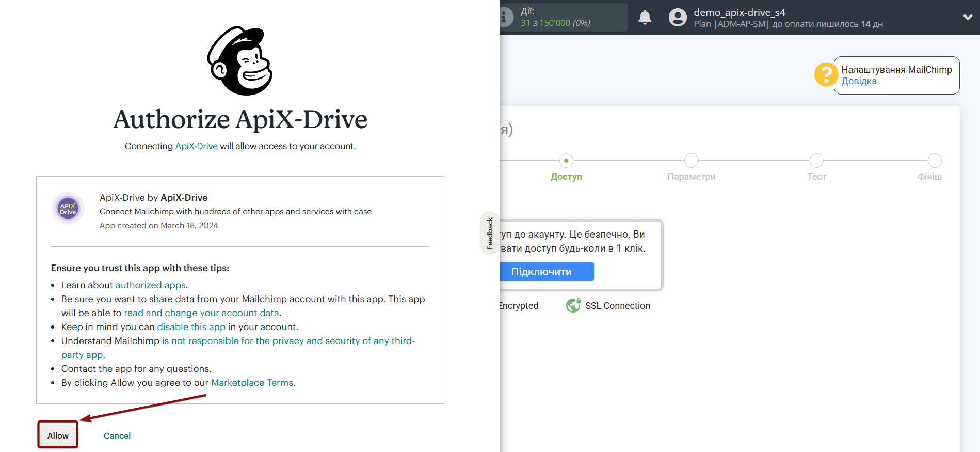Click the Доступ step label
This screenshot has height=452, width=980.
[x=566, y=177]
